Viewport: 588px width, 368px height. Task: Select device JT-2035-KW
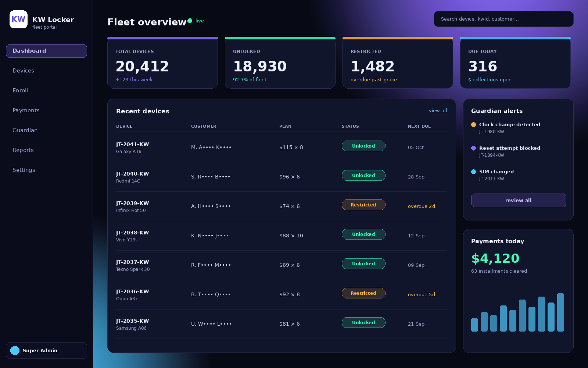132,321
